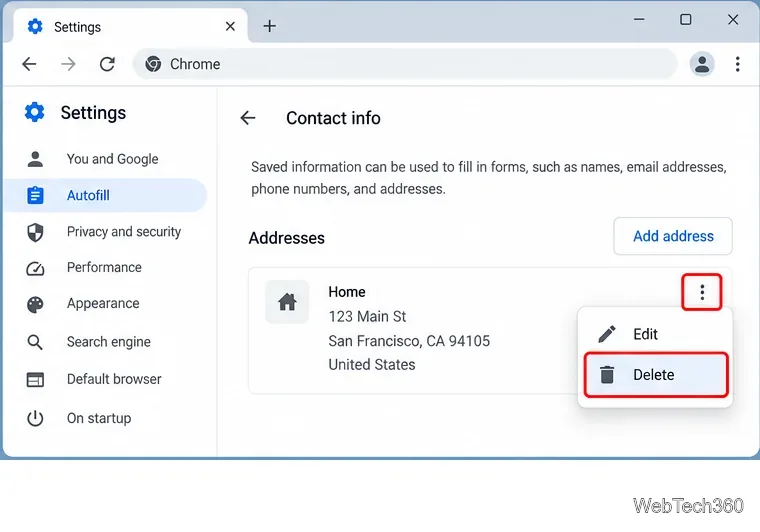This screenshot has width=760, height=532.
Task: Click the Search engine magnifier icon
Action: [x=35, y=342]
